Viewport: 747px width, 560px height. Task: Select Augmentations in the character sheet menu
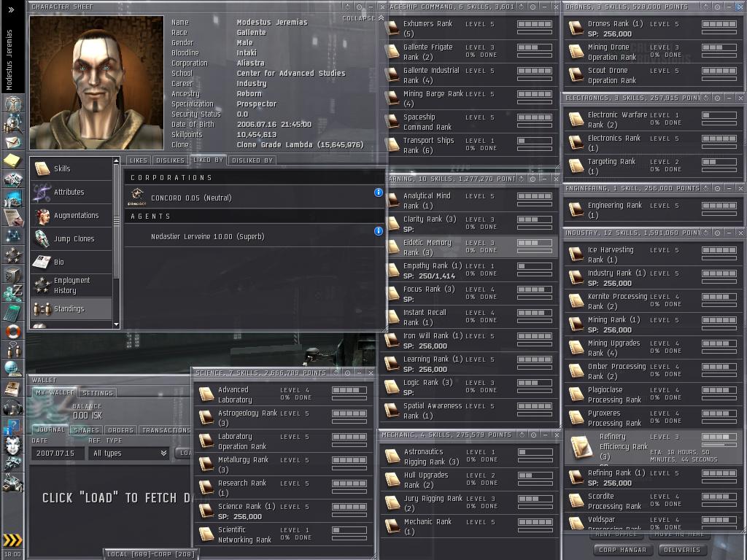(x=71, y=215)
